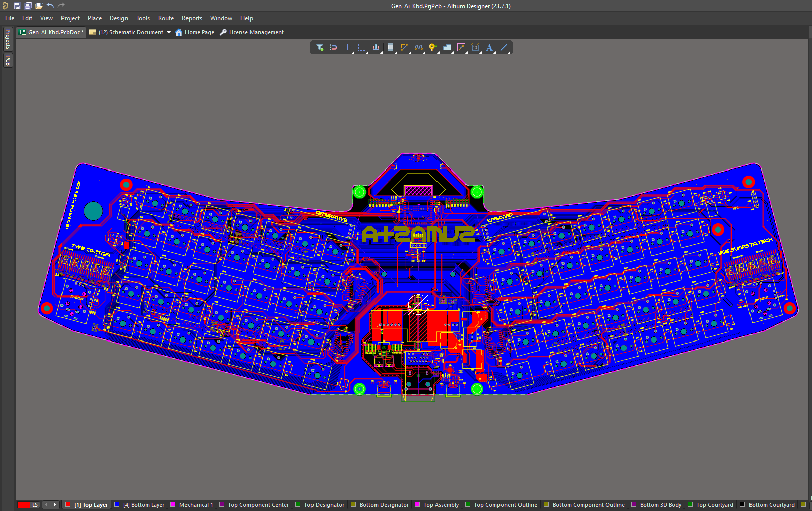Click the Place Dimension tool
This screenshot has height=511, width=812.
pyautogui.click(x=475, y=47)
